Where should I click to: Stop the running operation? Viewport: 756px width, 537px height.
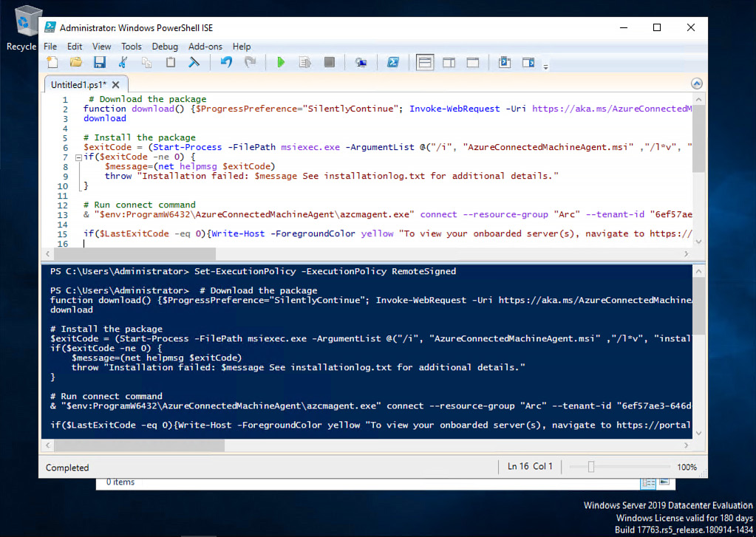point(330,63)
